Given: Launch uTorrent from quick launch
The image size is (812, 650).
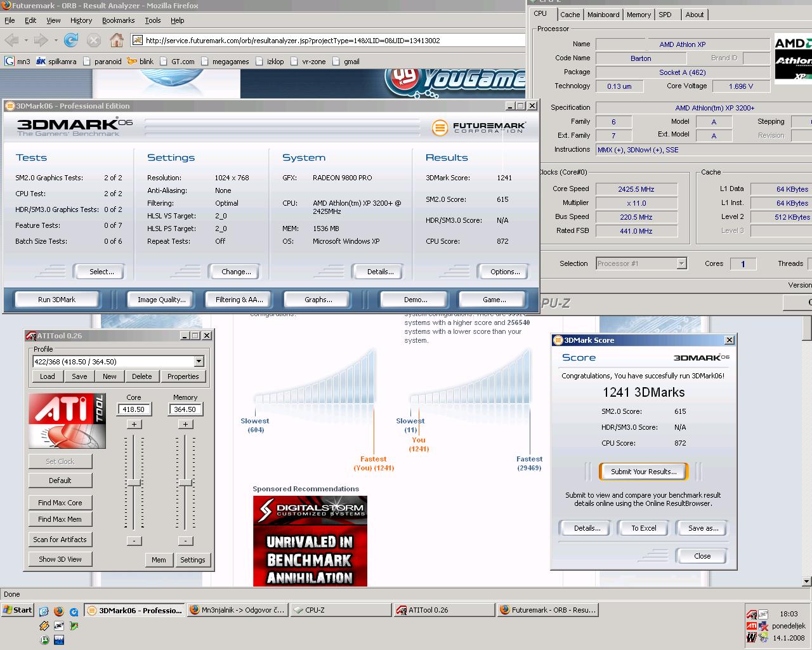Looking at the screenshot, I should tap(44, 640).
